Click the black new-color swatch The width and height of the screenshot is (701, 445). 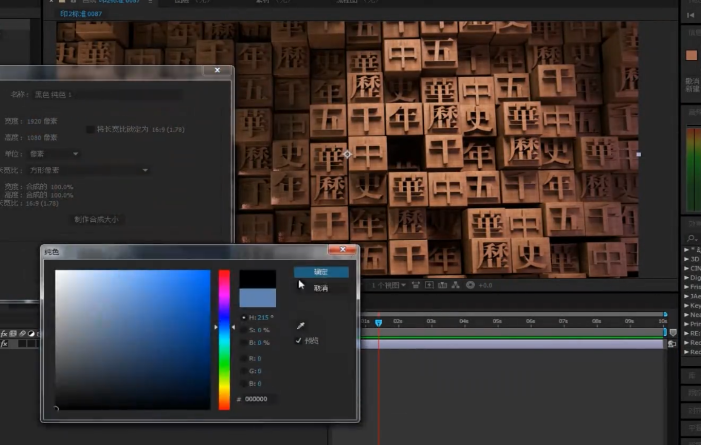coord(258,279)
